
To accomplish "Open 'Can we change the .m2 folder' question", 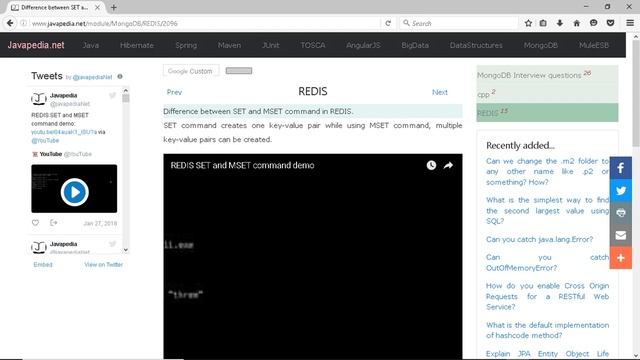I will pos(547,171).
